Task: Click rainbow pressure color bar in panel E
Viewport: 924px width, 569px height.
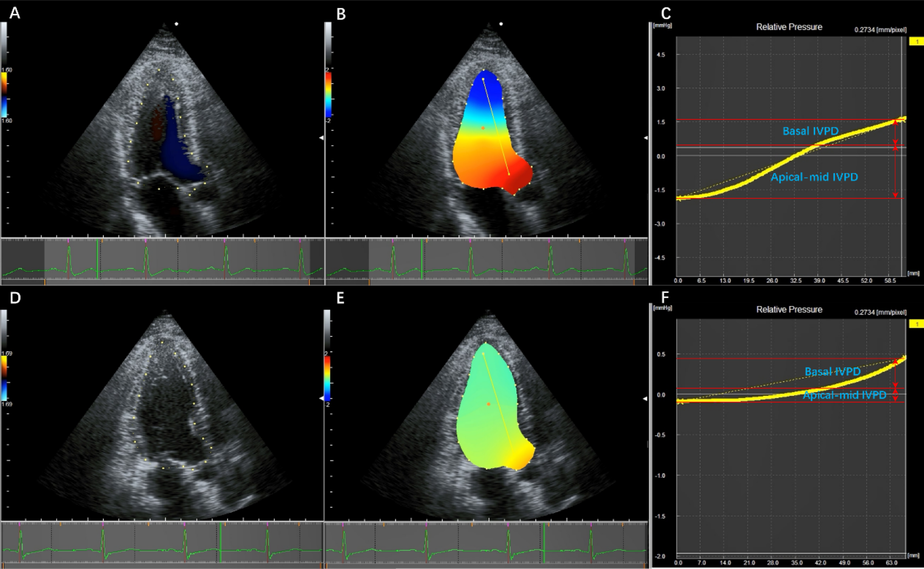Action: (327, 378)
